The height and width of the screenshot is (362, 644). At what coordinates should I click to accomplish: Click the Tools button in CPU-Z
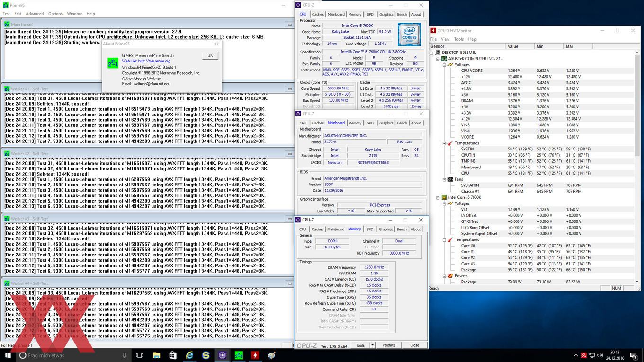360,345
